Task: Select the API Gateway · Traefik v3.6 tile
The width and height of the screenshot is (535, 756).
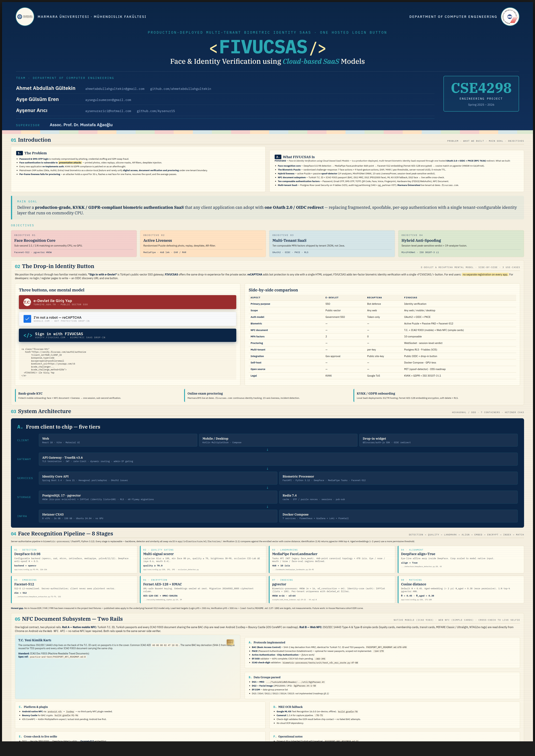Action: point(278,459)
